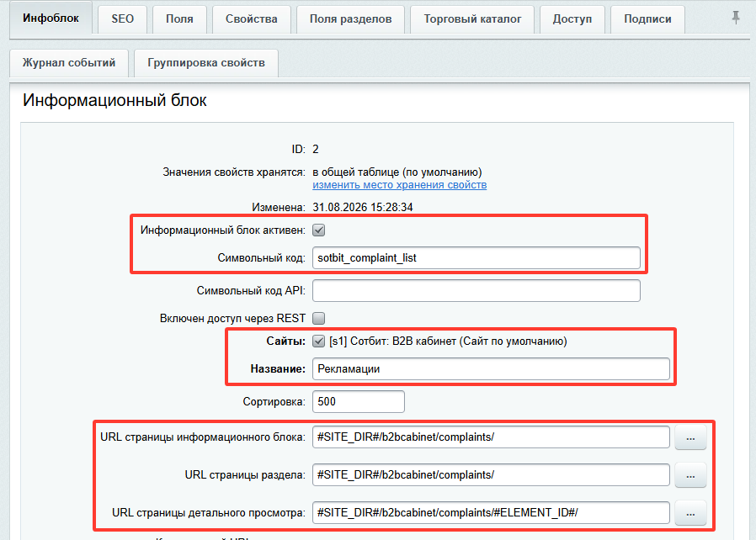
Task: Follow the изменить место хранения свойств link
Action: 400,185
